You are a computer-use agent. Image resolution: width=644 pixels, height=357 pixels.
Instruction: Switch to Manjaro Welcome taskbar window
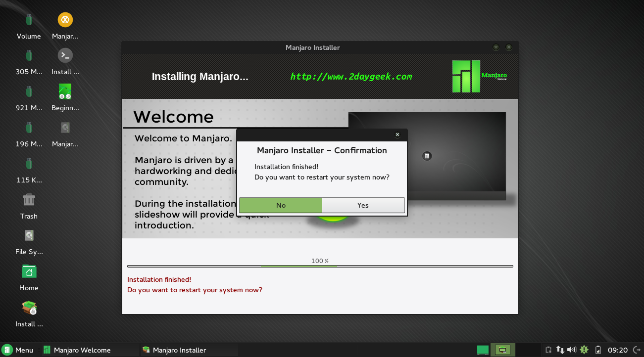[82, 350]
